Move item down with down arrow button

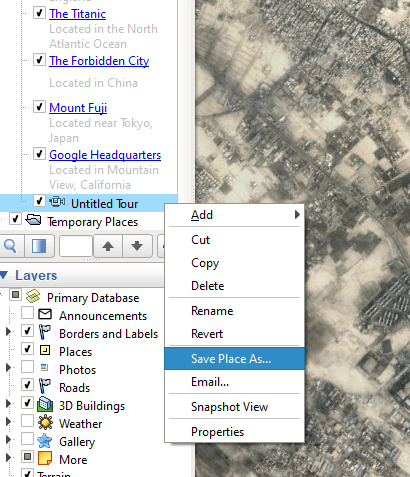[137, 246]
